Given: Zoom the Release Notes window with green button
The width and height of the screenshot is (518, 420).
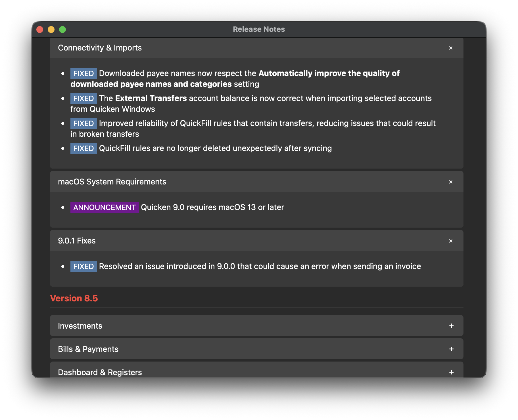Looking at the screenshot, I should pos(62,30).
